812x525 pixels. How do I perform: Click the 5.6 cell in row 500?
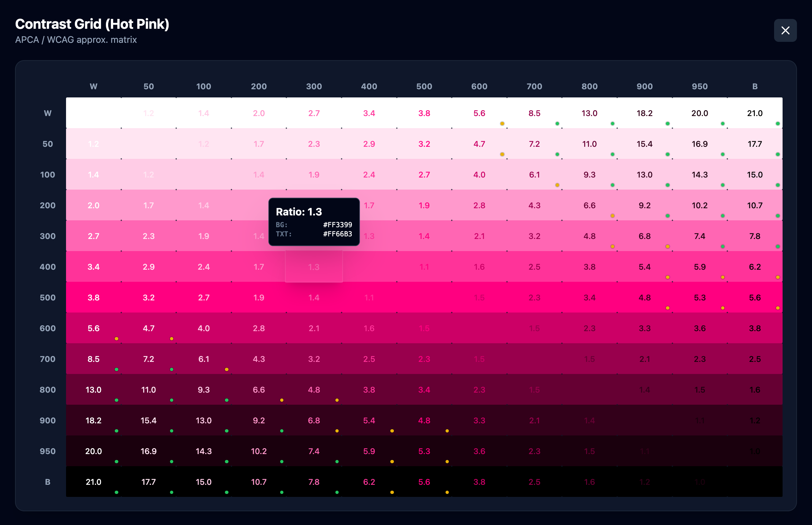point(754,297)
